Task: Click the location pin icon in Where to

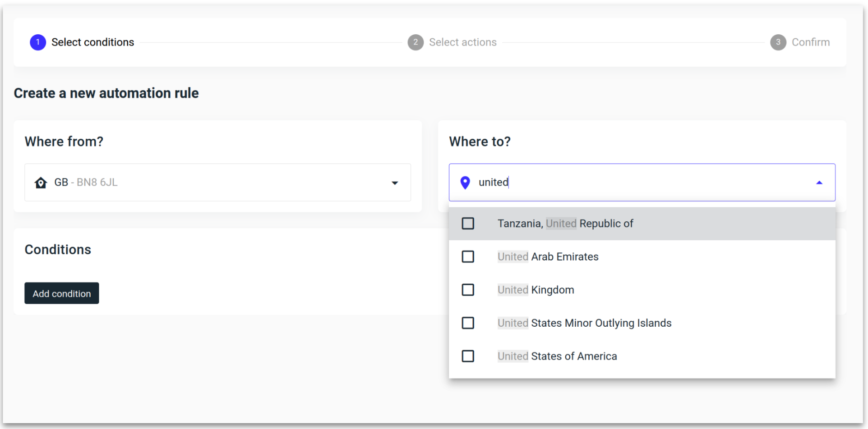Action: point(465,183)
